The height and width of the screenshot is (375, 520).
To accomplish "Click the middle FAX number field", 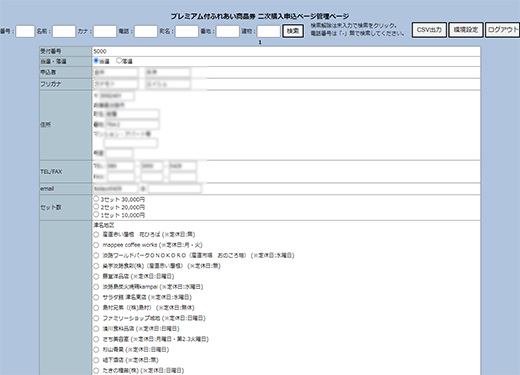I will (x=152, y=177).
